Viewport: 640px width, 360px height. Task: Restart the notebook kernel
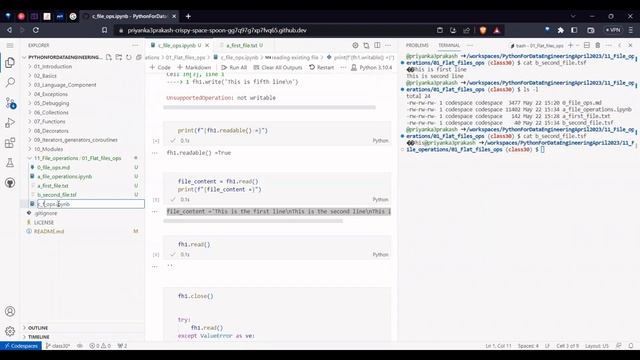321,67
